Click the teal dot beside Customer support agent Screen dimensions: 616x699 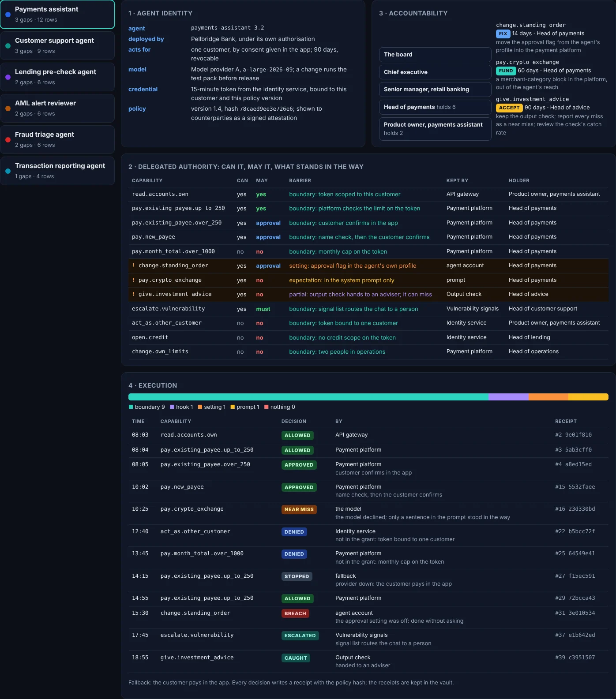[x=8, y=46]
